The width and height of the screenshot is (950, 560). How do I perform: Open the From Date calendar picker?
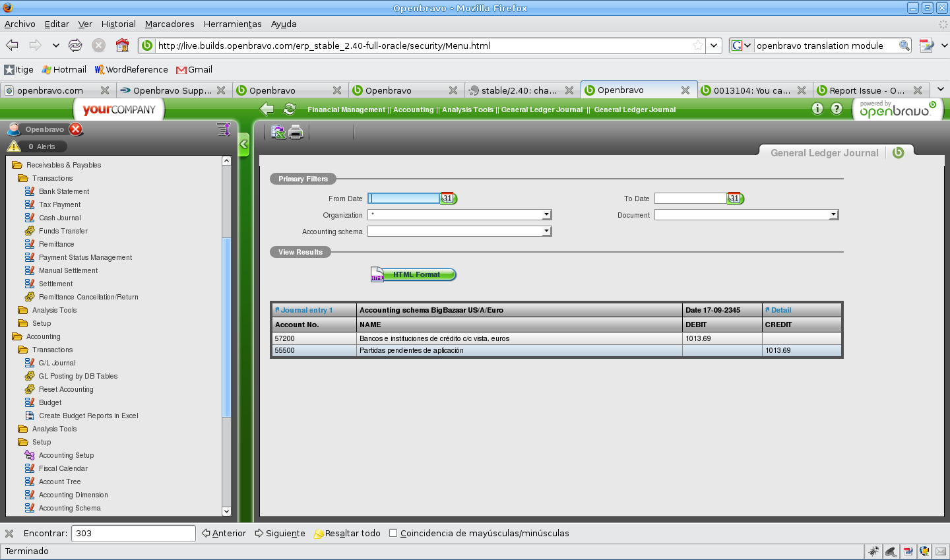(x=449, y=199)
